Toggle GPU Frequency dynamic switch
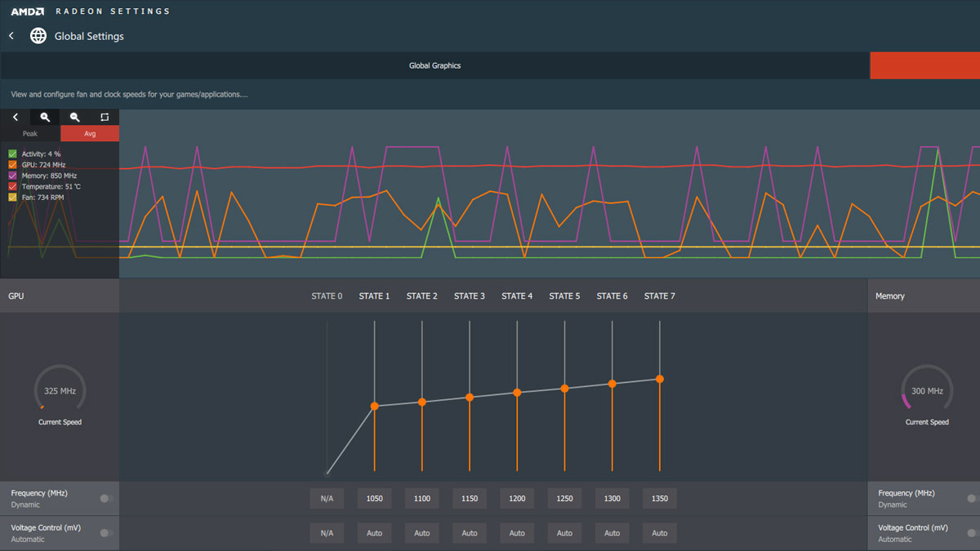Screen dimensions: 980x551 click(x=105, y=498)
